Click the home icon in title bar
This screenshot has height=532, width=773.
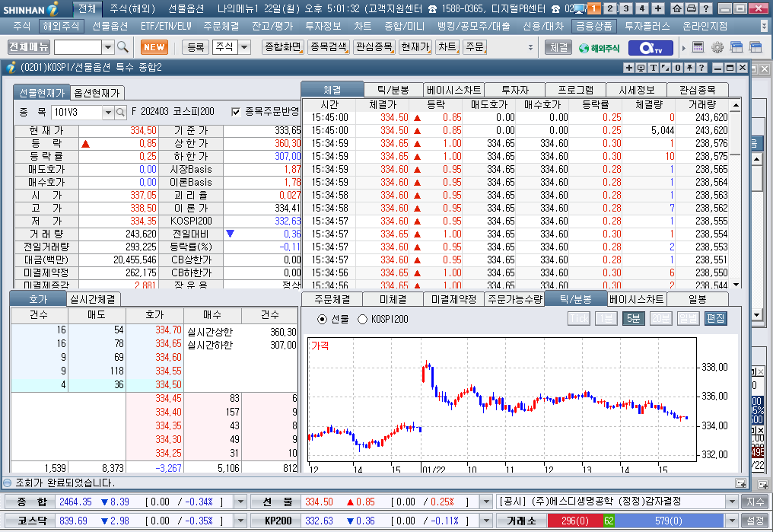677,8
